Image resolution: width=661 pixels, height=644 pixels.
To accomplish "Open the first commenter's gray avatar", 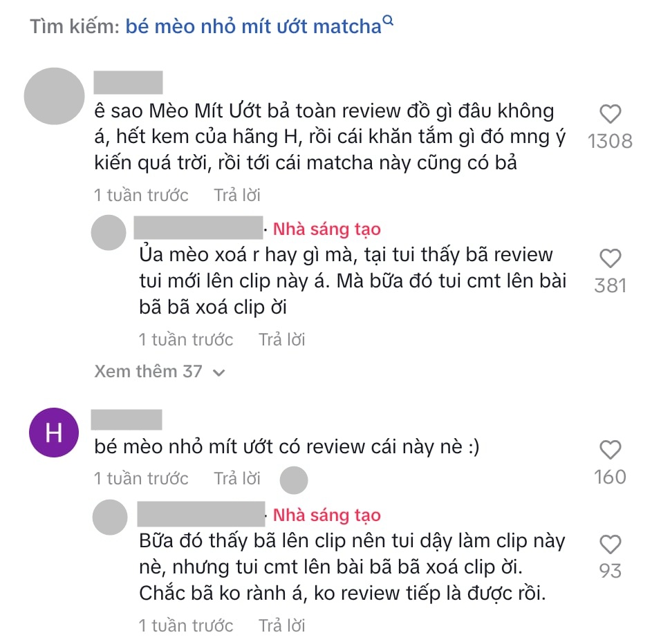I will (54, 96).
